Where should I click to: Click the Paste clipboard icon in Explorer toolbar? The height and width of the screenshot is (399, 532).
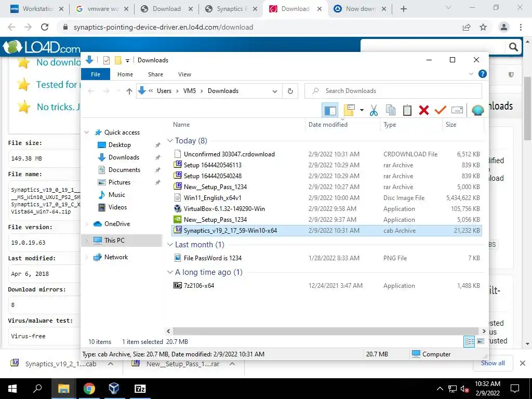coord(407,110)
